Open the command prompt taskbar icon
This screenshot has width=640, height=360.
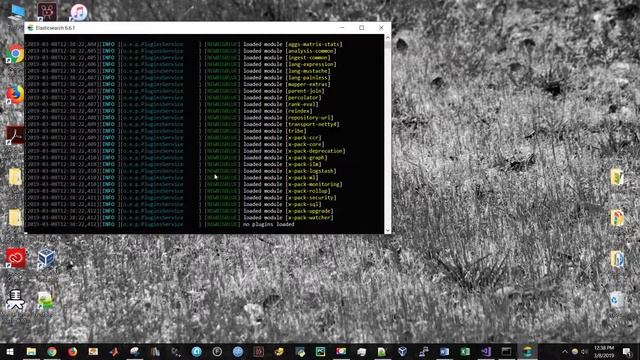(x=506, y=351)
